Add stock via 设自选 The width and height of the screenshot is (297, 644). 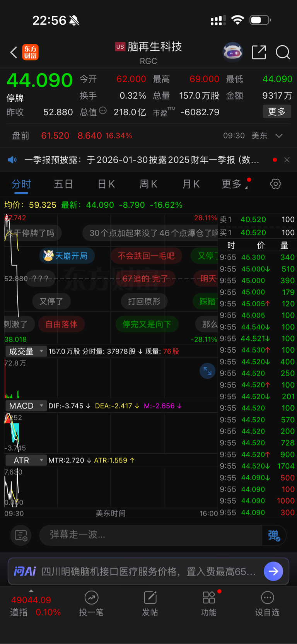tap(267, 604)
